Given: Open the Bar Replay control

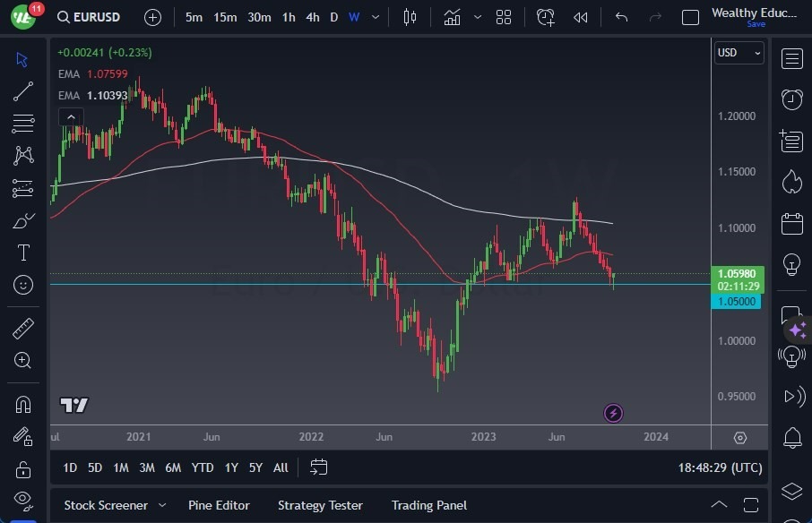Looking at the screenshot, I should coord(581,16).
